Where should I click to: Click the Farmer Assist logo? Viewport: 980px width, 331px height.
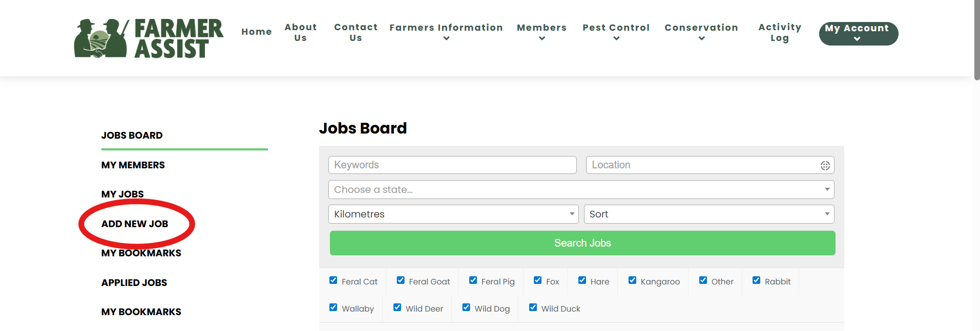[x=149, y=38]
